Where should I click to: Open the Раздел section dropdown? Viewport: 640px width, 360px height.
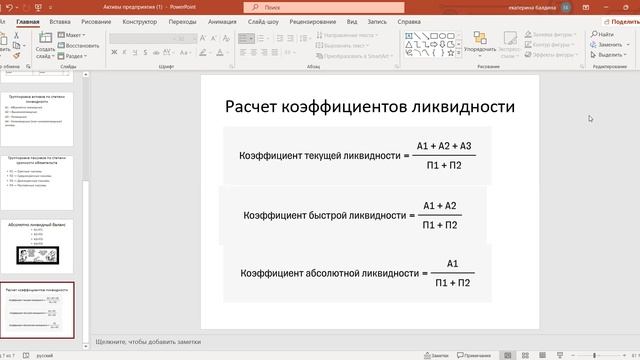click(x=73, y=56)
